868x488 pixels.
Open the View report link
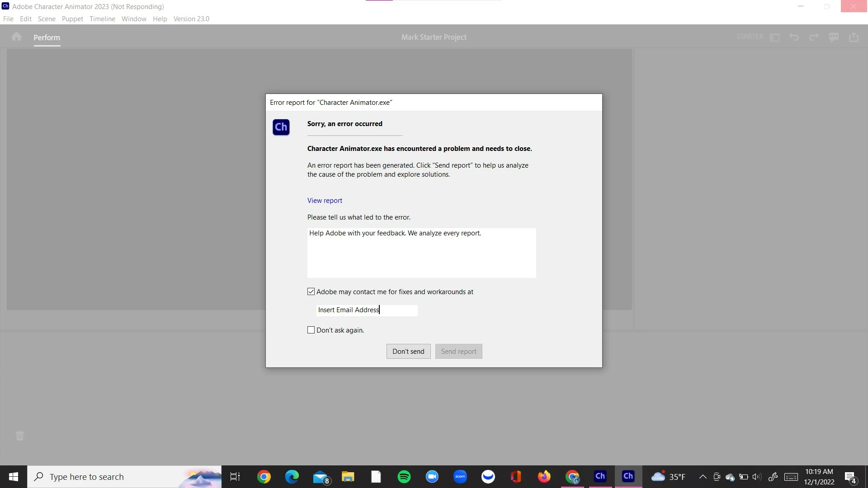coord(325,201)
